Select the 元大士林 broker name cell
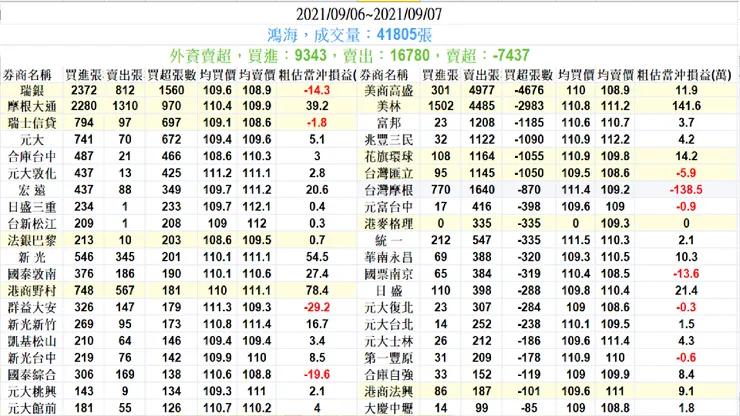The height and width of the screenshot is (416, 740). (389, 341)
